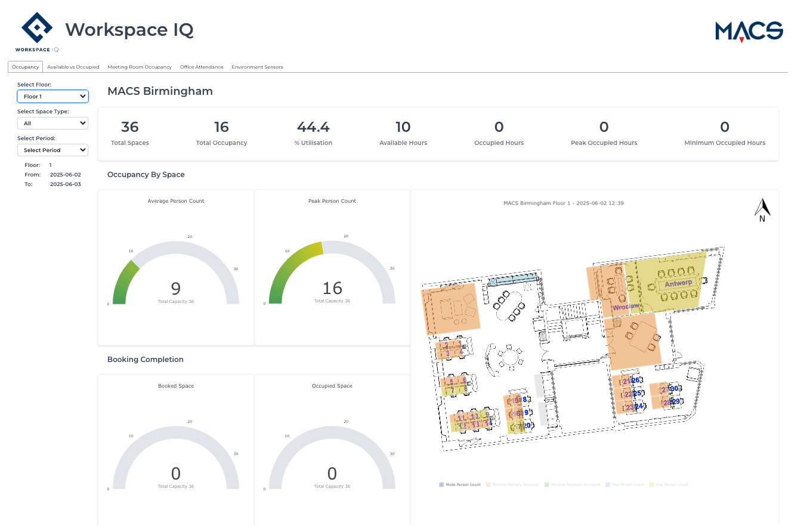The image size is (801, 532).
Task: Click desk 8 on the floor plan
Action: (466, 389)
